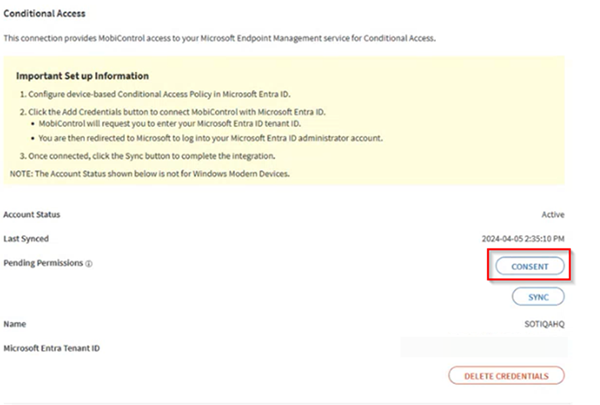Click the Name label
This screenshot has width=600, height=405.
point(15,324)
